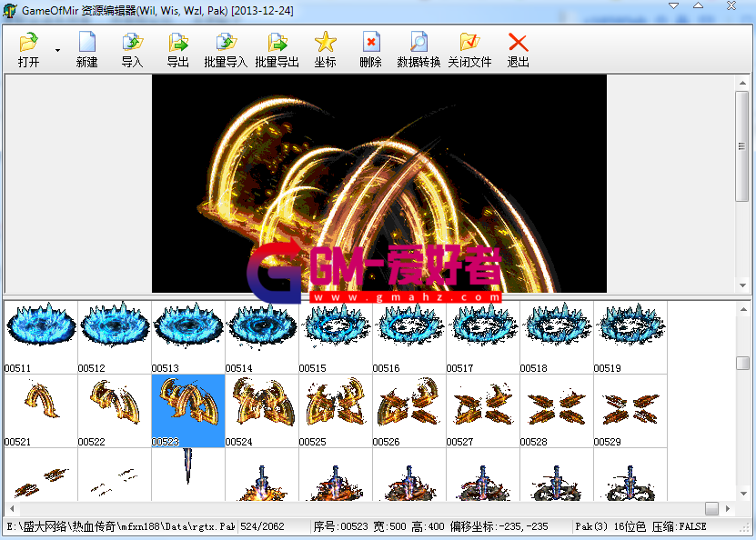Click the 导出 (Export) icon

[178, 43]
